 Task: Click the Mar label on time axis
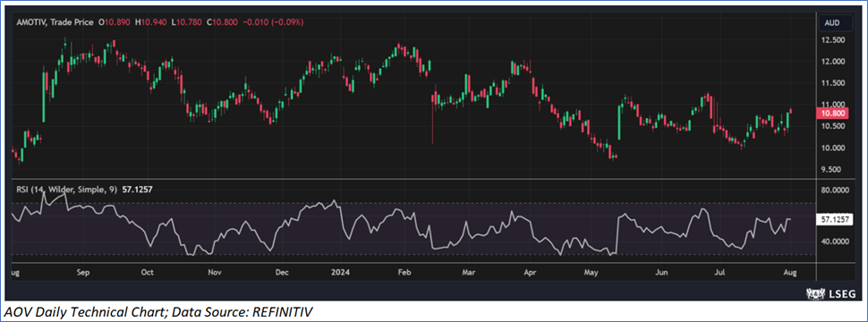tap(469, 272)
